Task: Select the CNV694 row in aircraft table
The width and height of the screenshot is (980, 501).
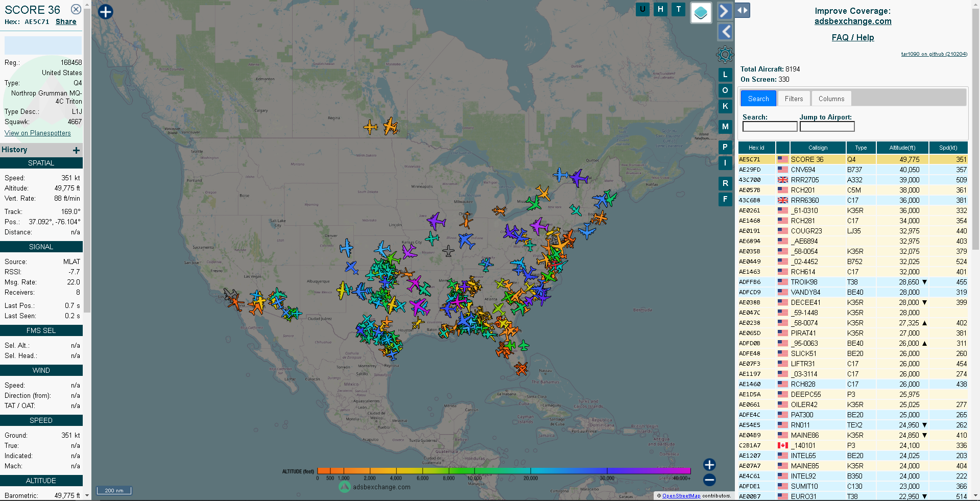Action: tap(853, 170)
